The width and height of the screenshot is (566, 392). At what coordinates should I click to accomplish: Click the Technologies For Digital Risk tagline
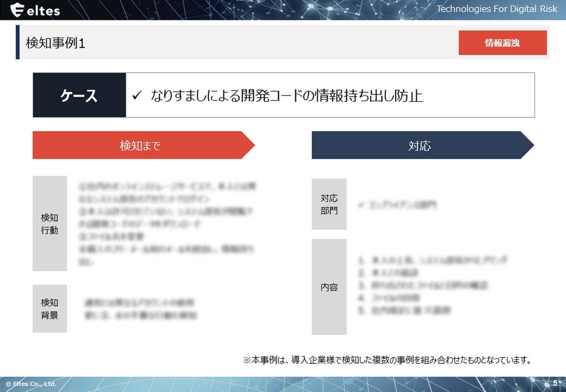[498, 9]
